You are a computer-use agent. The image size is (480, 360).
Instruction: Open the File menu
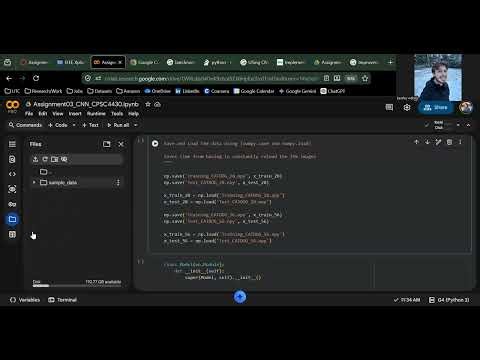tap(29, 114)
